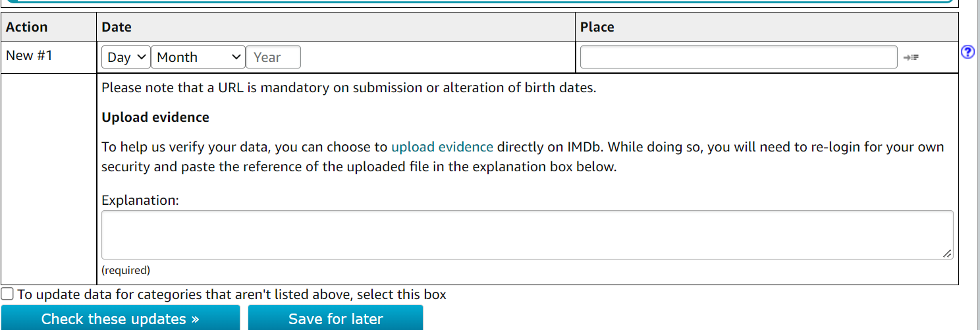980x330 pixels.
Task: Click the unlisted categories checkbox label text
Action: (232, 294)
